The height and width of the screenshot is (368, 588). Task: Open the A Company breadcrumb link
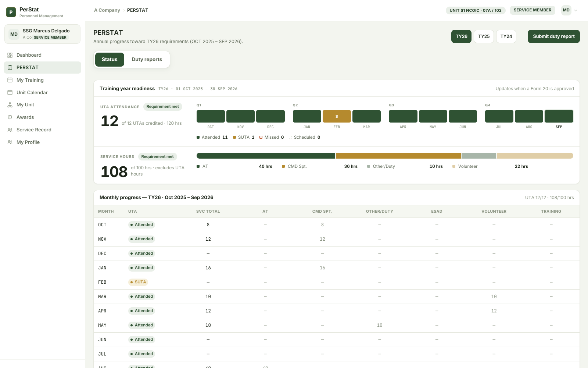coord(107,10)
